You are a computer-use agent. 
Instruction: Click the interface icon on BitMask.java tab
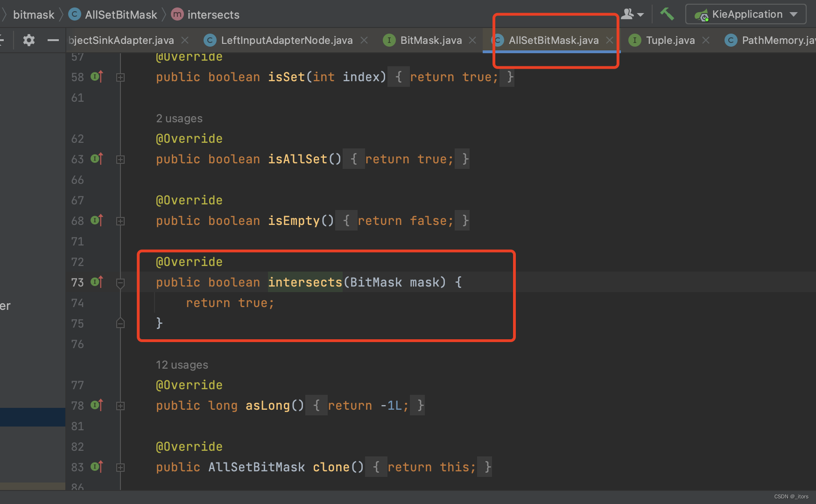389,40
